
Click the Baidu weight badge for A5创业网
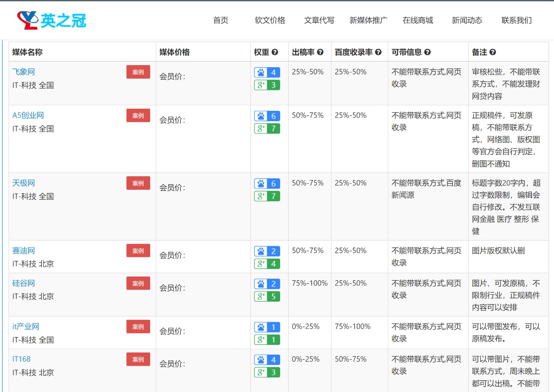[267, 116]
